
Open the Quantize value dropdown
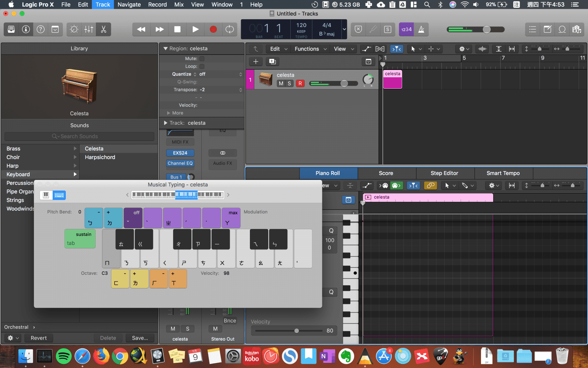point(220,74)
